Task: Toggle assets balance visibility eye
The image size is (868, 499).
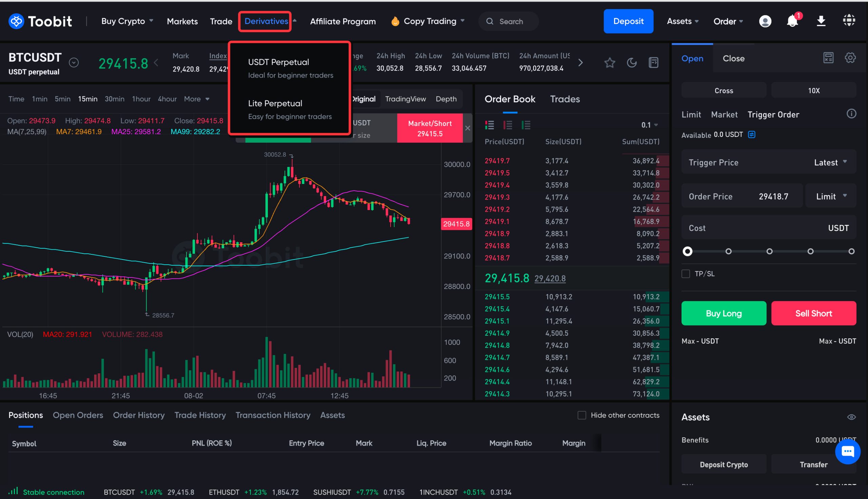Action: point(851,417)
